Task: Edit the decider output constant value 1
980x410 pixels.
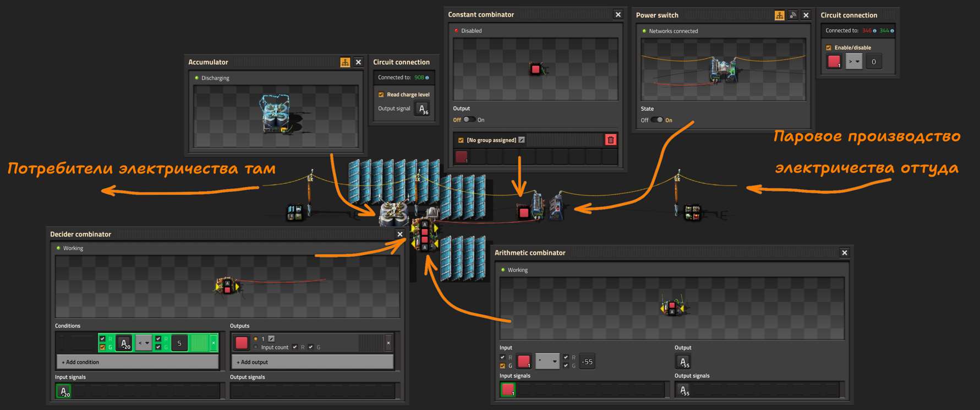Action: (271, 339)
